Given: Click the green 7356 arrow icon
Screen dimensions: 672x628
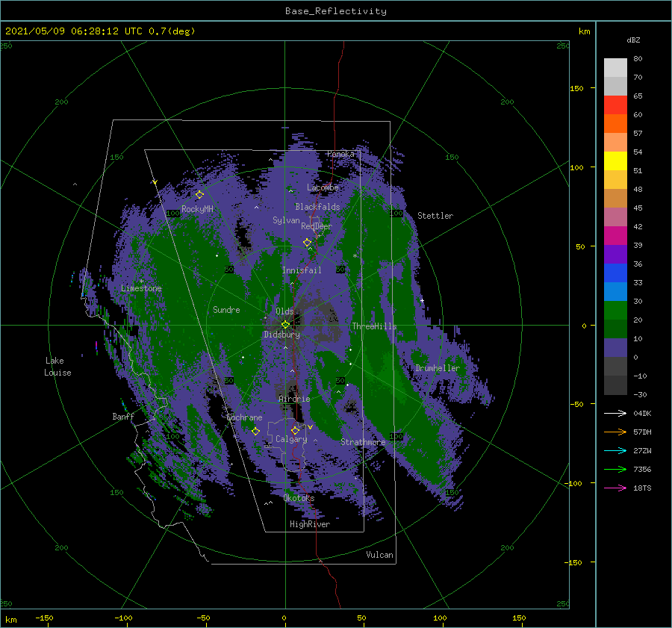Looking at the screenshot, I should coord(615,470).
